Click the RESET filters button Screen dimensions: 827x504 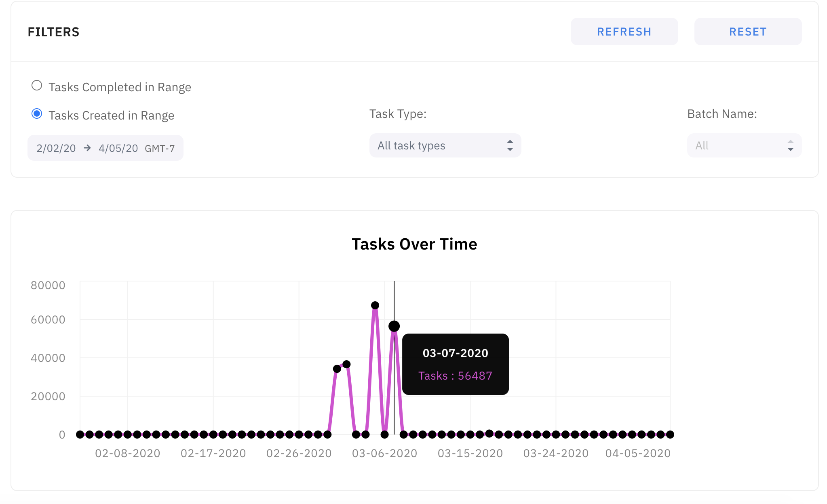pyautogui.click(x=747, y=31)
